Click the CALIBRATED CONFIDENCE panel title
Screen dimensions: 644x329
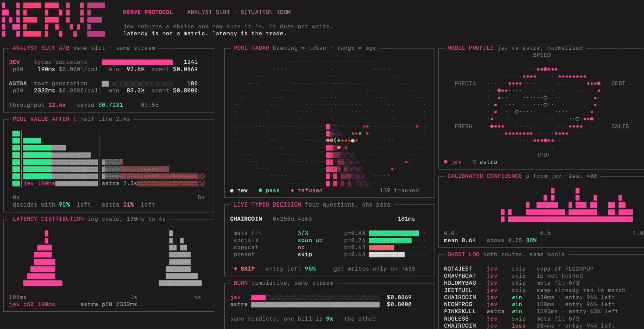click(x=485, y=176)
